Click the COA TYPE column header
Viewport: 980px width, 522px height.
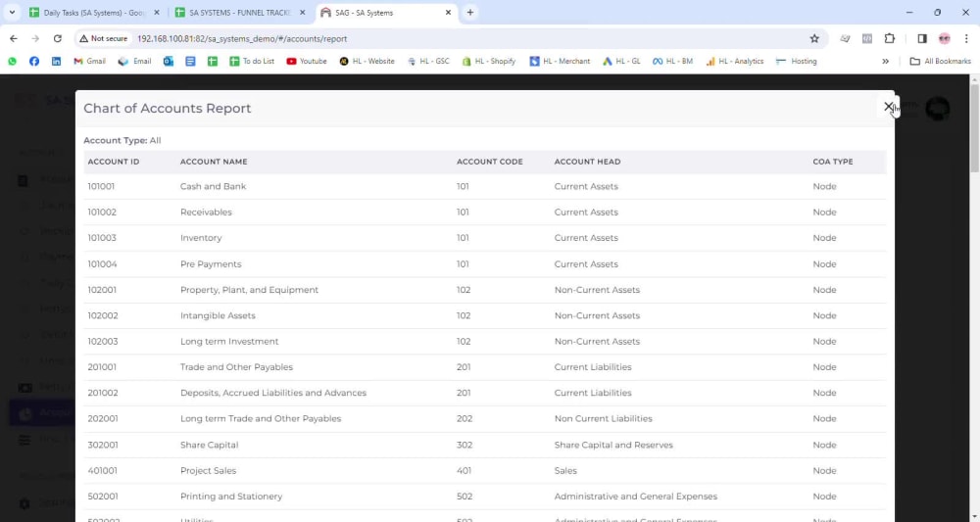pos(832,162)
